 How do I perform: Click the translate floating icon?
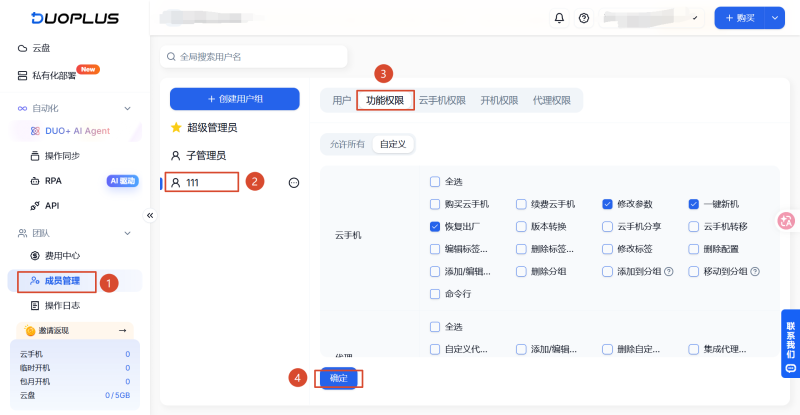click(x=786, y=221)
